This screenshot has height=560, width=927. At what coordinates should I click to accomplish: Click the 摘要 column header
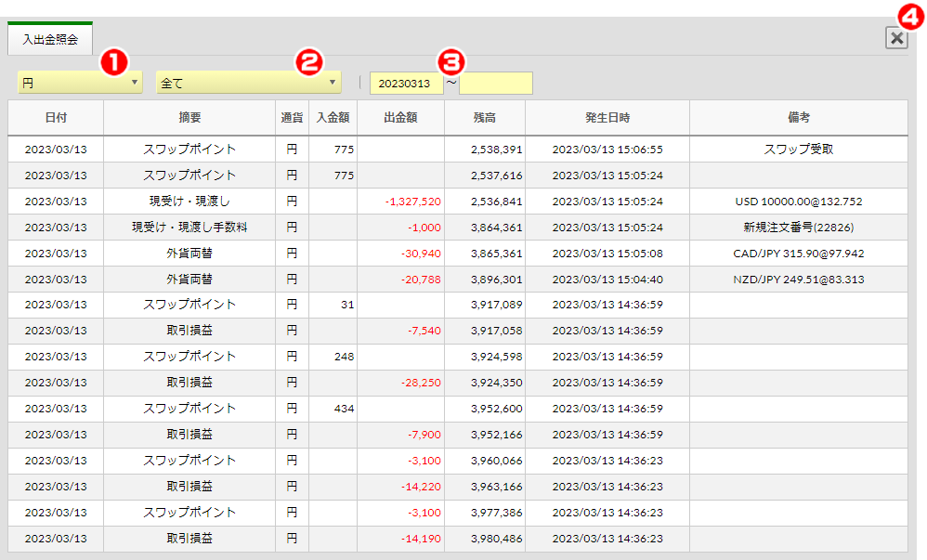pos(189,118)
